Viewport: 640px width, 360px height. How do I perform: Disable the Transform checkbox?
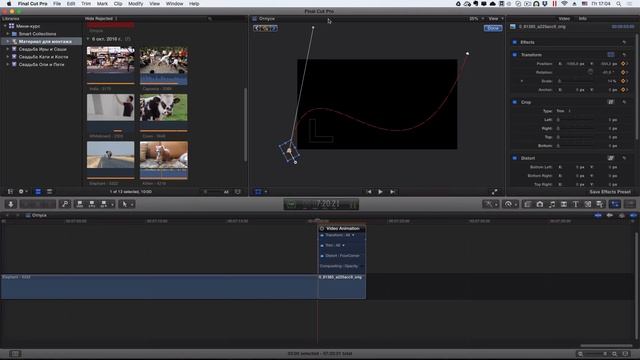[x=515, y=55]
